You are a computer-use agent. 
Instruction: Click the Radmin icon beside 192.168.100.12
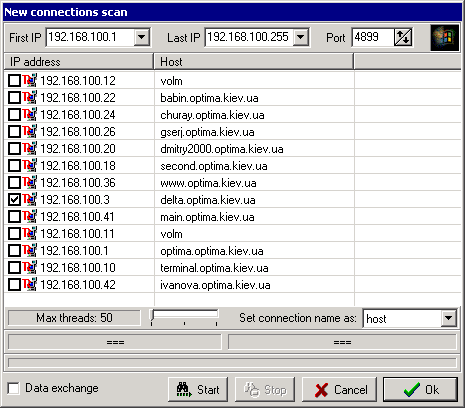point(30,80)
